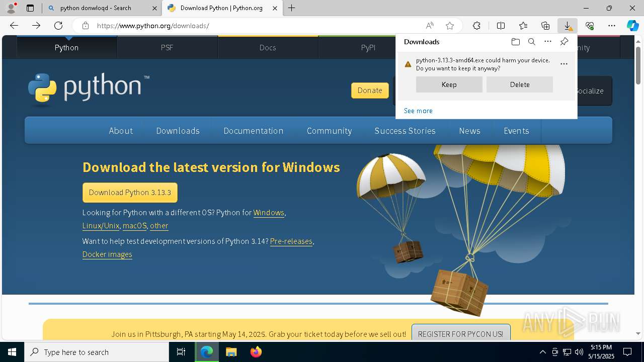Follow the other OS link
The width and height of the screenshot is (644, 362).
pos(159,226)
